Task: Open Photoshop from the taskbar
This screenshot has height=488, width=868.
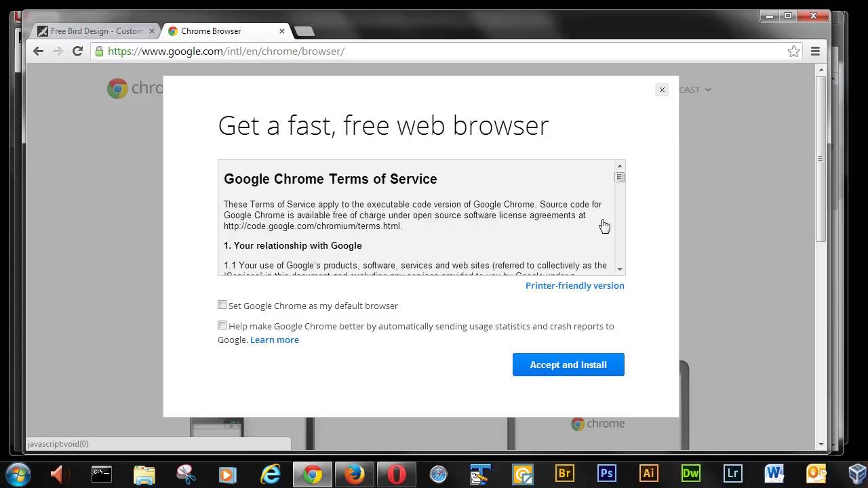Action: 606,474
